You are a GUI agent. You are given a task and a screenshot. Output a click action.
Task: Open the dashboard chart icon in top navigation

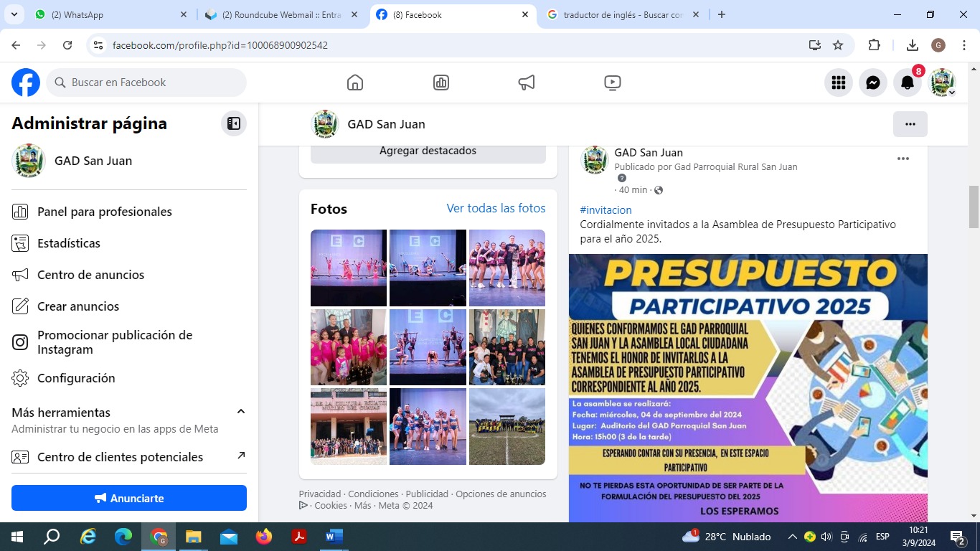point(441,83)
